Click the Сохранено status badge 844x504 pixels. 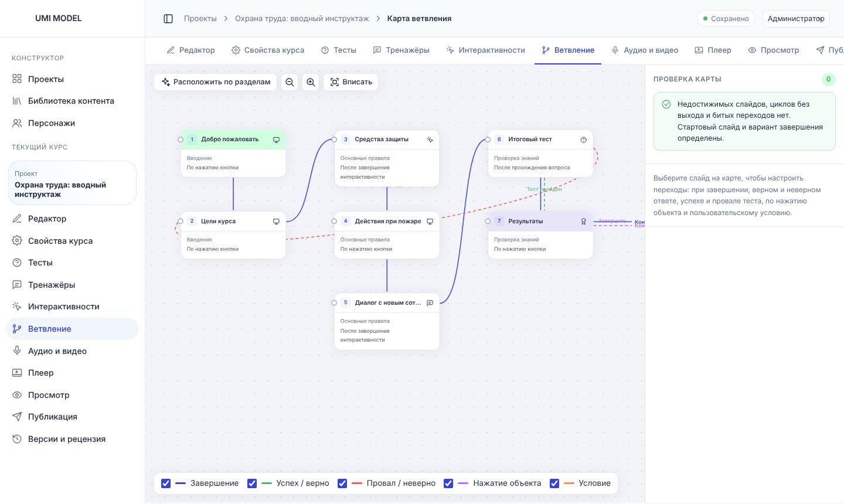(x=726, y=19)
